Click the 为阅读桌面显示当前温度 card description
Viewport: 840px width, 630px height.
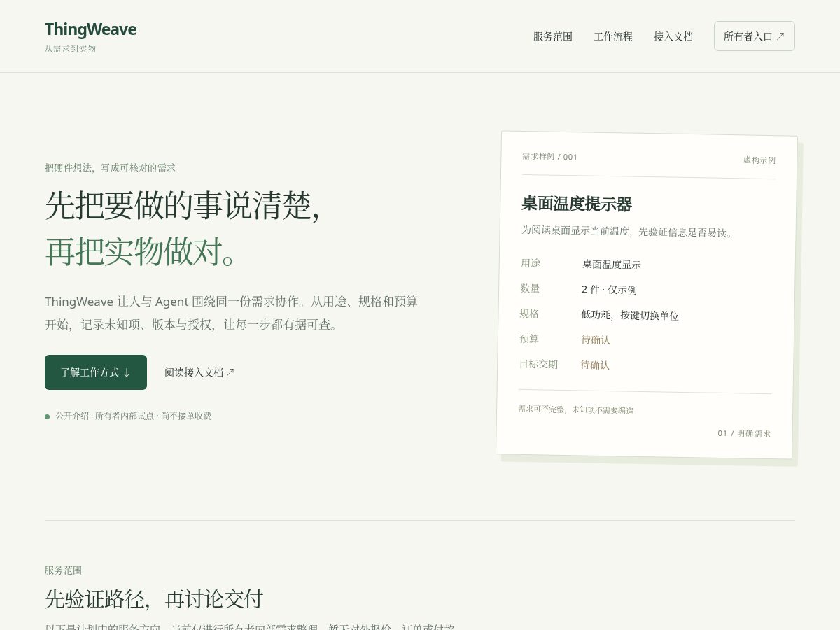pyautogui.click(x=627, y=231)
